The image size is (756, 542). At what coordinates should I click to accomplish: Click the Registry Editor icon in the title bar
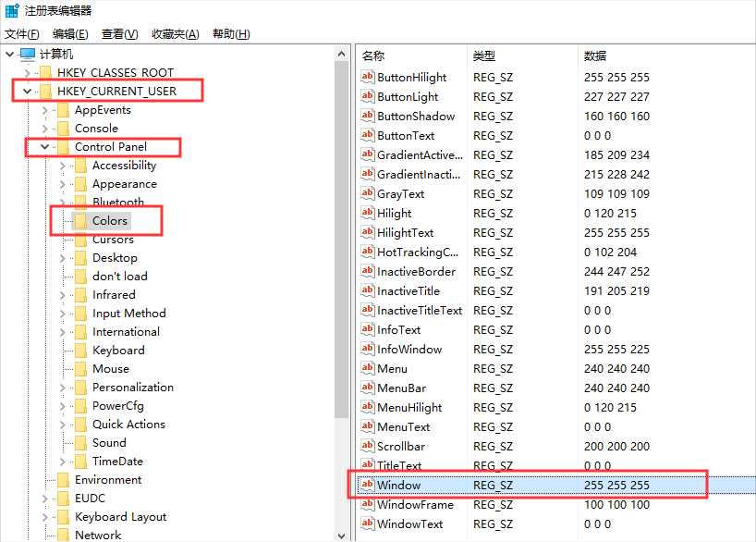pos(9,10)
